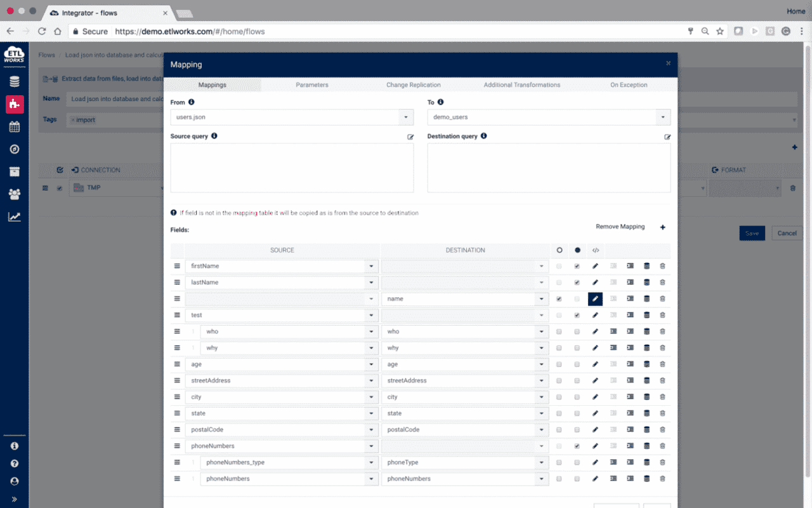This screenshot has width=812, height=508.
Task: Click the Cancel button behind the dialog
Action: pyautogui.click(x=787, y=233)
